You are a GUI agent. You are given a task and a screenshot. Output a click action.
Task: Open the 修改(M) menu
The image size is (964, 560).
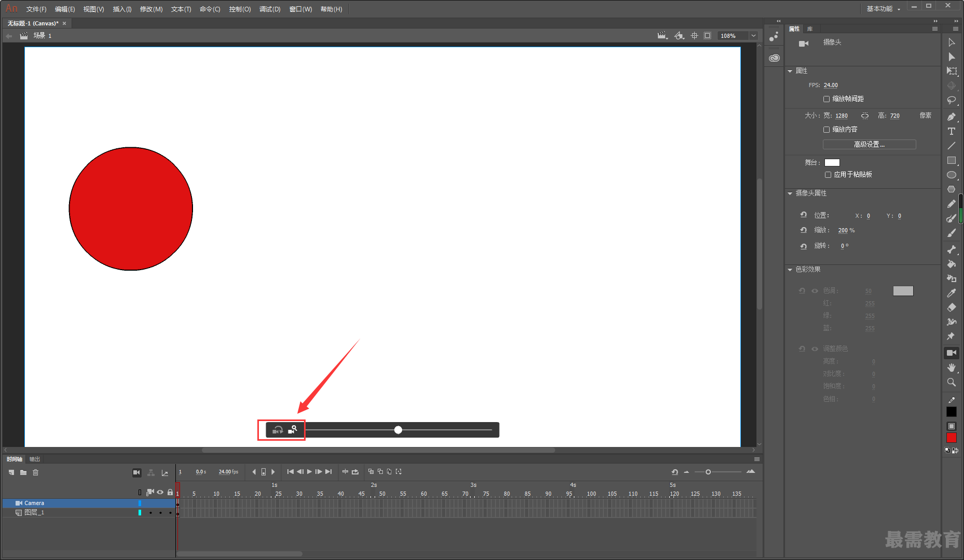click(151, 9)
